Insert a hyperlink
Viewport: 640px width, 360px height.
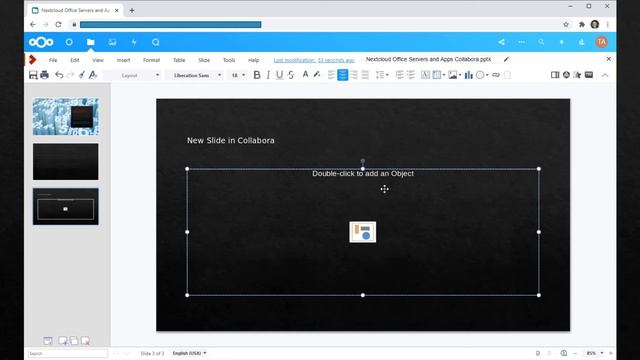[x=496, y=75]
